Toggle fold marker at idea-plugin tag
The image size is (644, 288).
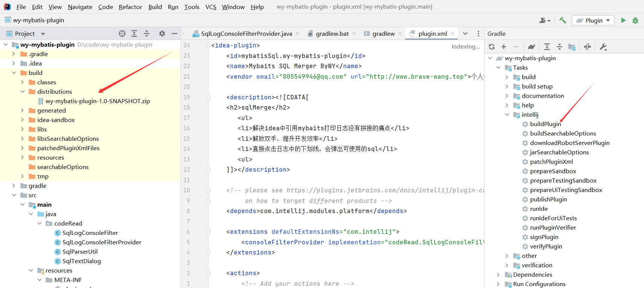[x=208, y=46]
